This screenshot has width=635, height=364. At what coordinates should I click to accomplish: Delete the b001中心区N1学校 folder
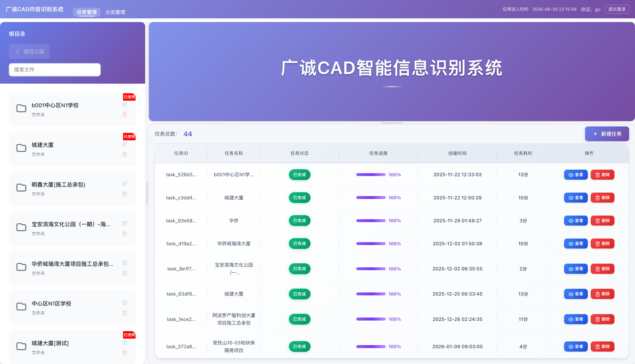[125, 115]
